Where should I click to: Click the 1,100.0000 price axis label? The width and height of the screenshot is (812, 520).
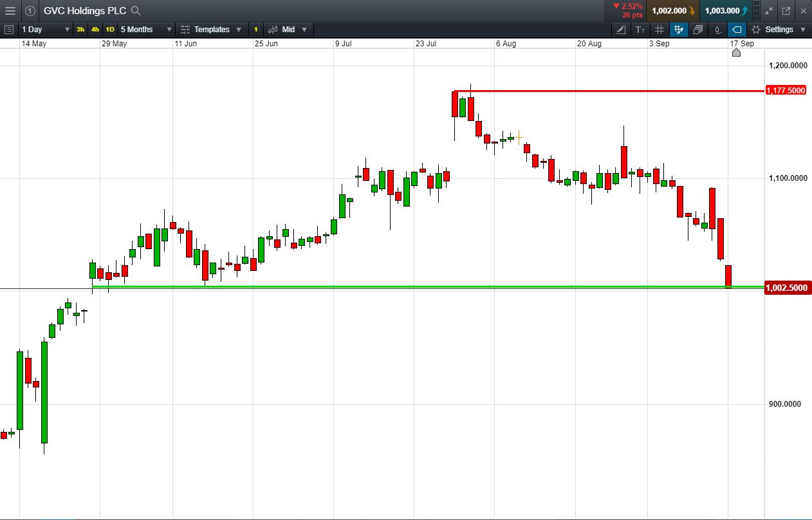pos(788,178)
